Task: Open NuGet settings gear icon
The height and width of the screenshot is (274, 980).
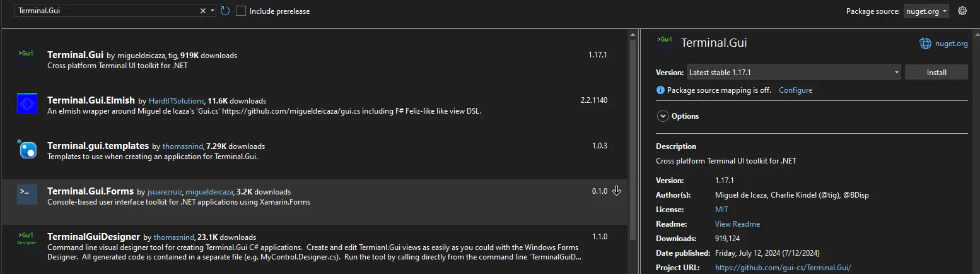Action: 962,11
